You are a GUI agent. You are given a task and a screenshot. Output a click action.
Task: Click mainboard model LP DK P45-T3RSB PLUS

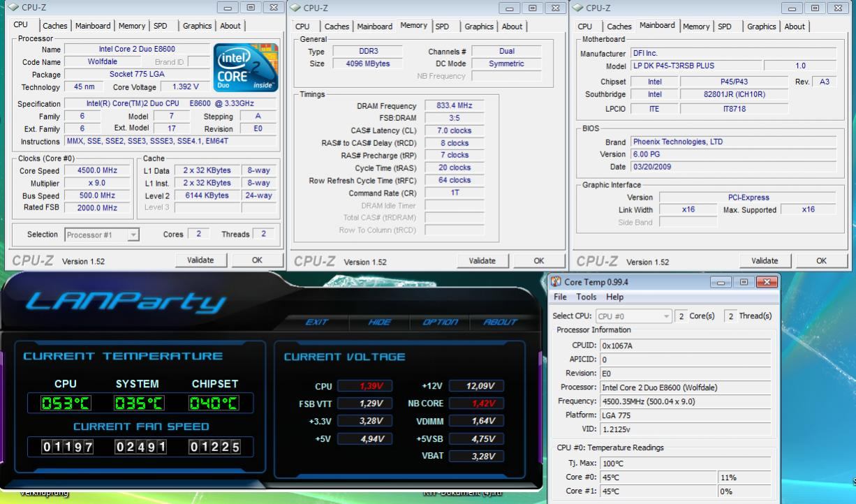pyautogui.click(x=695, y=66)
